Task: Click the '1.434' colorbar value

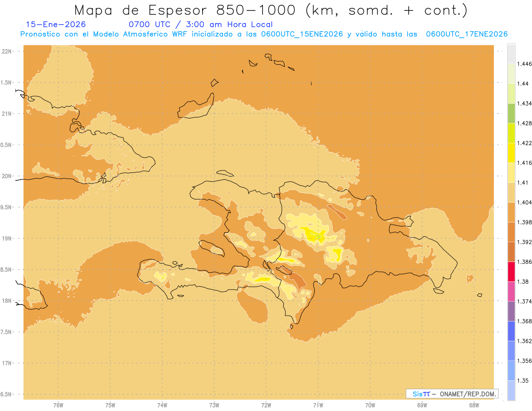Action: [524, 103]
